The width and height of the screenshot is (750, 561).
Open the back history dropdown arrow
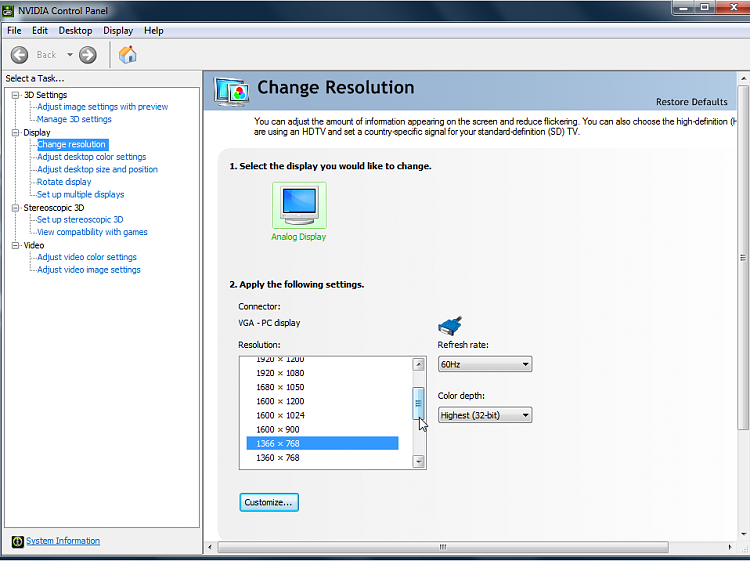click(x=70, y=55)
